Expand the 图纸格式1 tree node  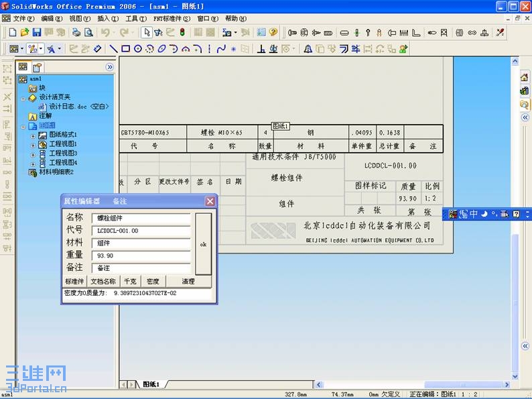pyautogui.click(x=33, y=136)
